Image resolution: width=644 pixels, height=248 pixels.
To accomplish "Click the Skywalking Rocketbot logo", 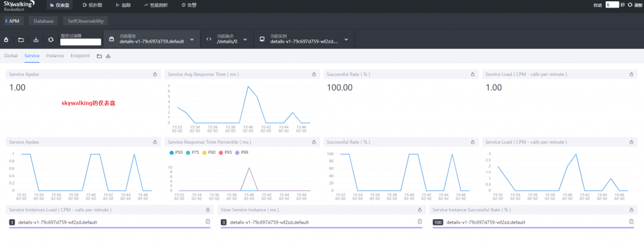I will pyautogui.click(x=19, y=5).
